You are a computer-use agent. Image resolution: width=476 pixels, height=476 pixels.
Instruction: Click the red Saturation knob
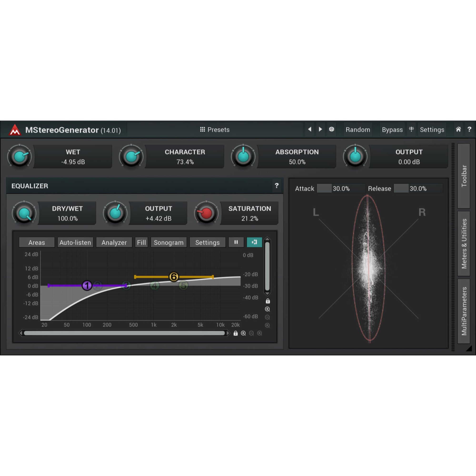click(206, 213)
